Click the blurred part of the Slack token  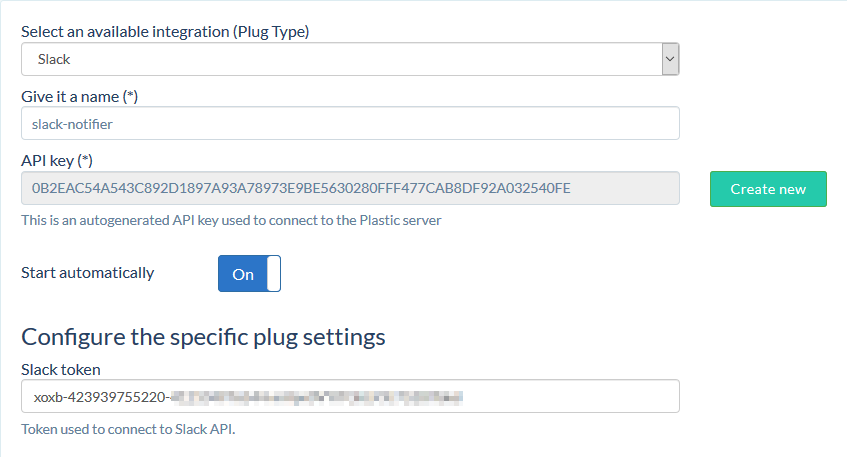pyautogui.click(x=317, y=398)
